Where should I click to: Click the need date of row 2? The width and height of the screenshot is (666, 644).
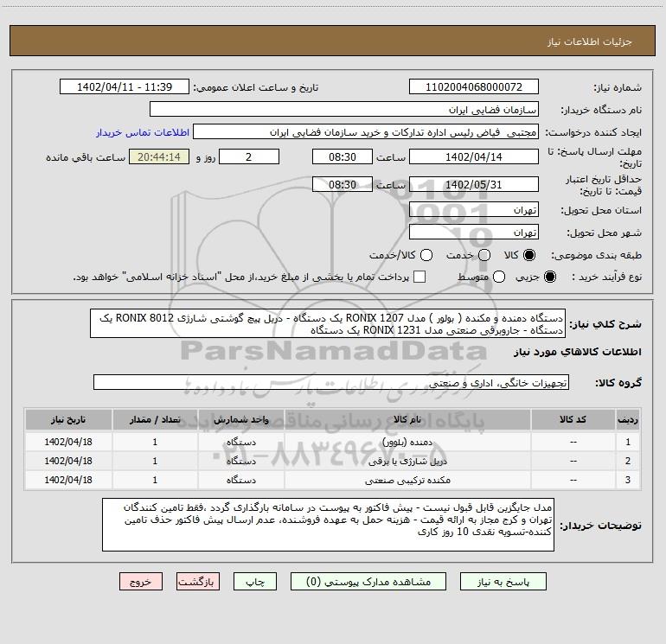[68, 461]
